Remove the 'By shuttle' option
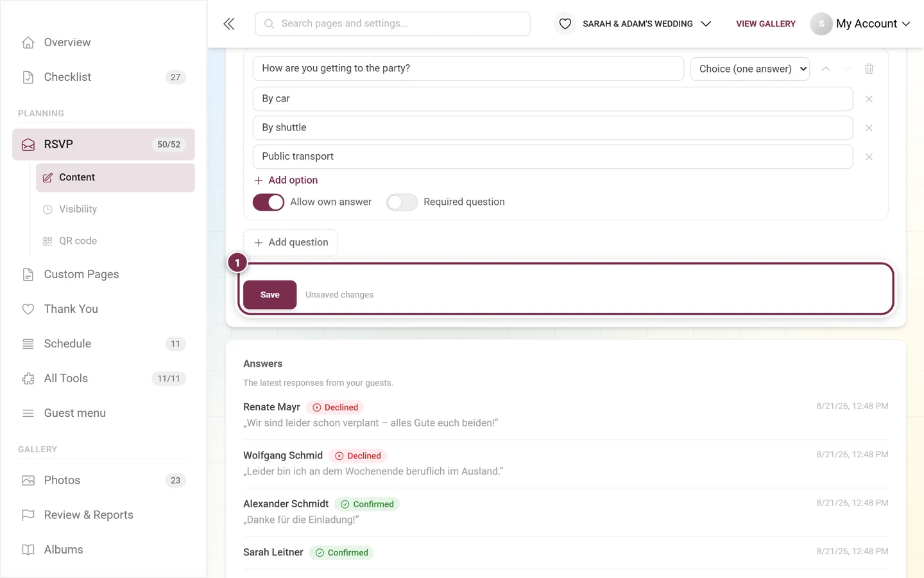 click(869, 128)
